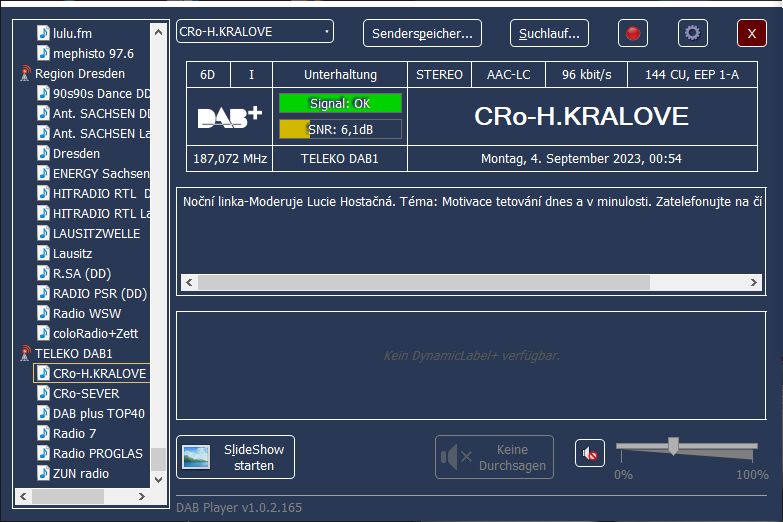Click the 96 kbit/s bitrate cell
The height and width of the screenshot is (522, 783).
tap(587, 75)
